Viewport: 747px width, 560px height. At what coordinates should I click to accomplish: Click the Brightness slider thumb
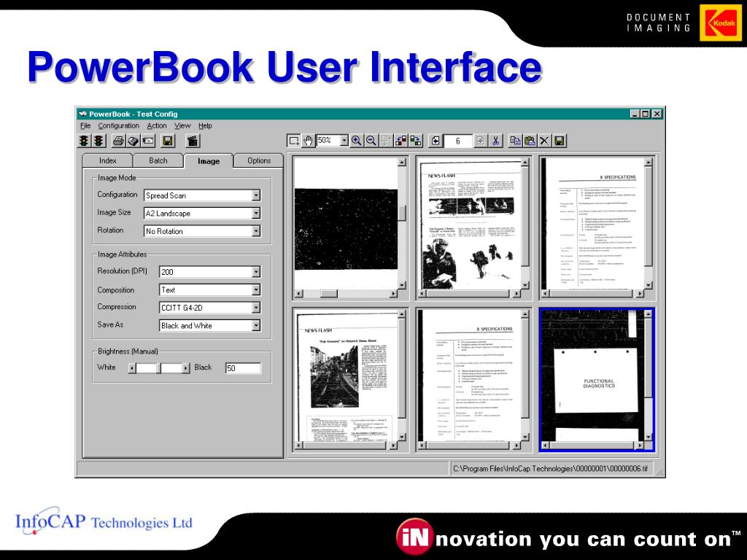click(x=159, y=368)
